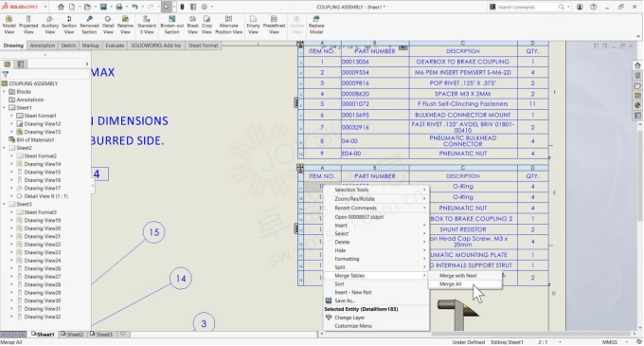Click Change Layer in context menu
This screenshot has width=644, height=346.
[x=349, y=318]
